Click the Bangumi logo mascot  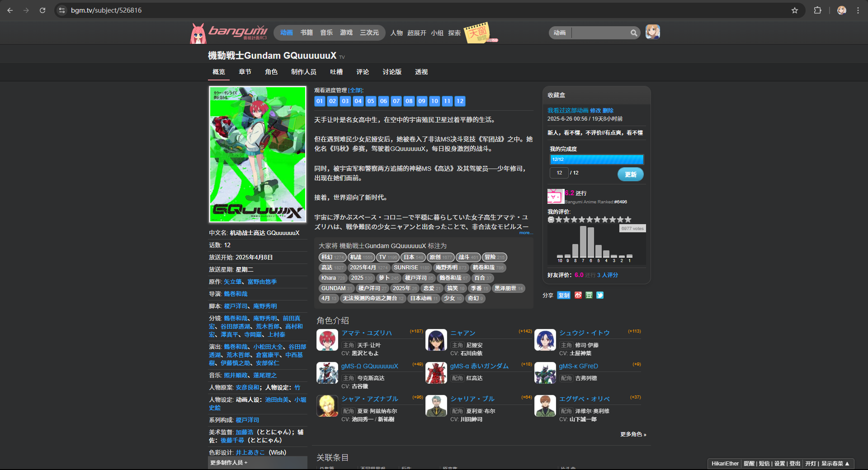point(198,33)
